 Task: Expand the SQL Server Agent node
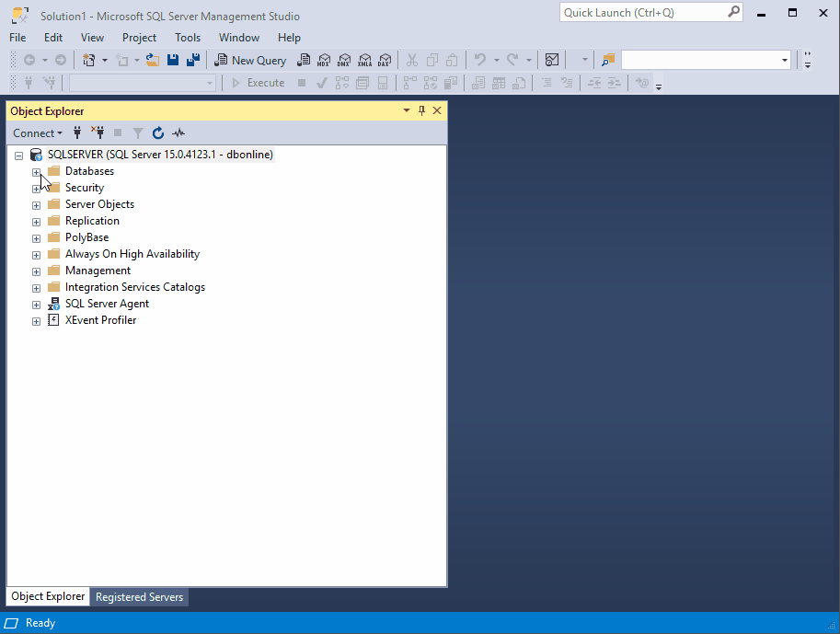pyautogui.click(x=36, y=305)
